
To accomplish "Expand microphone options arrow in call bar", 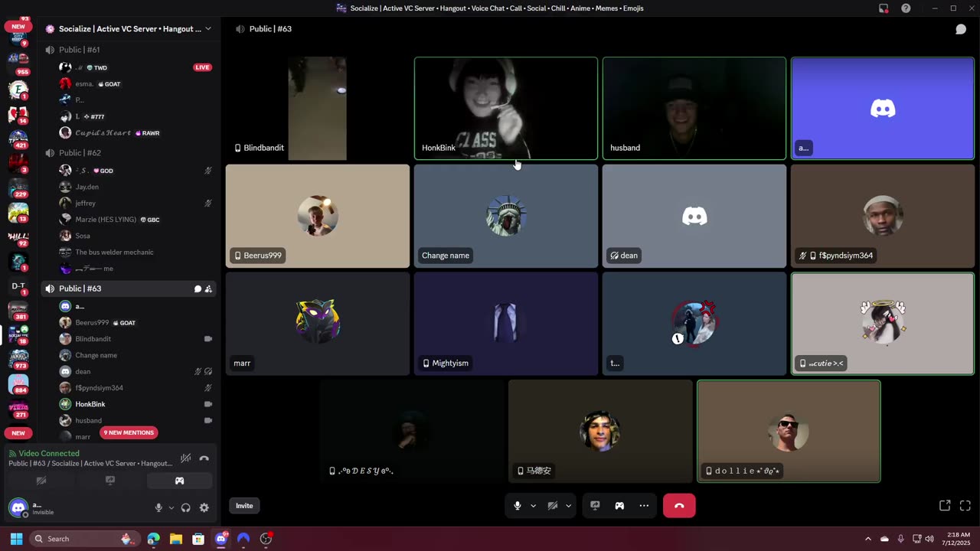I will click(x=533, y=506).
